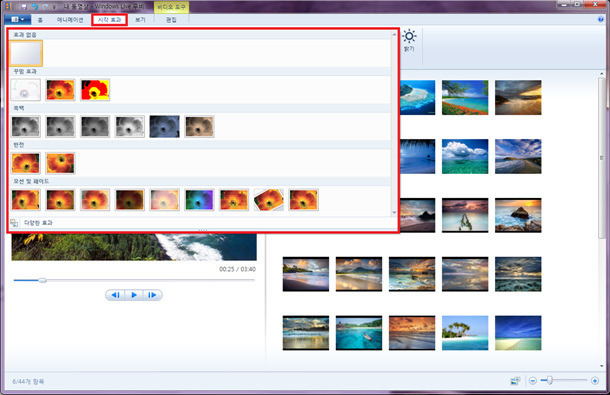Click the 비디오 도구 contextual tab header
610x395 pixels.
pos(172,7)
